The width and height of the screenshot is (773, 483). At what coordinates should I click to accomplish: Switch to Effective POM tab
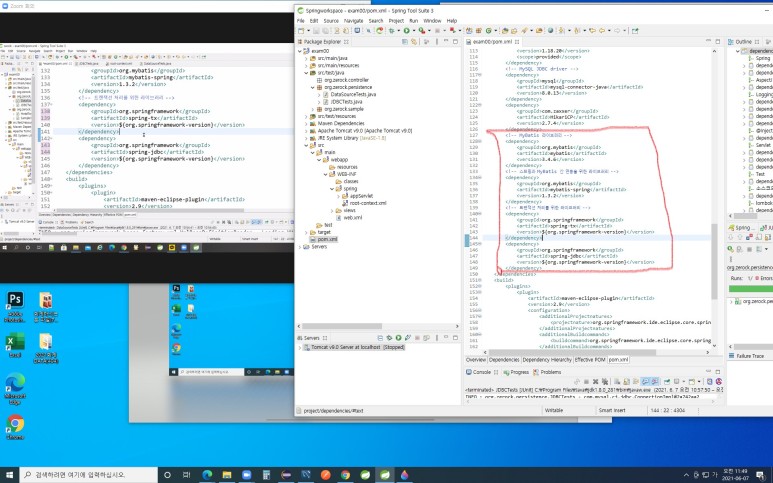590,360
